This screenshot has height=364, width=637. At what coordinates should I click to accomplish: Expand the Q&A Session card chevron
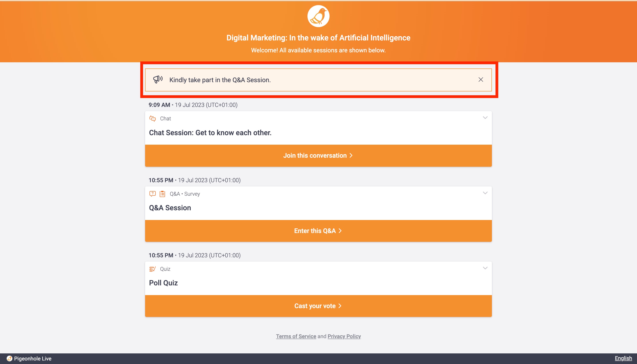click(x=485, y=193)
